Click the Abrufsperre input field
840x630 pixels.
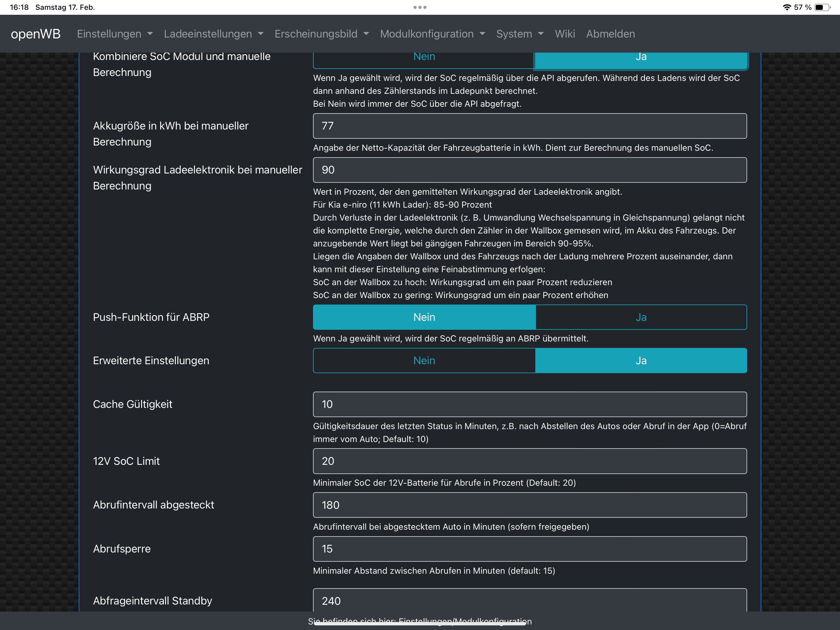[x=529, y=549]
